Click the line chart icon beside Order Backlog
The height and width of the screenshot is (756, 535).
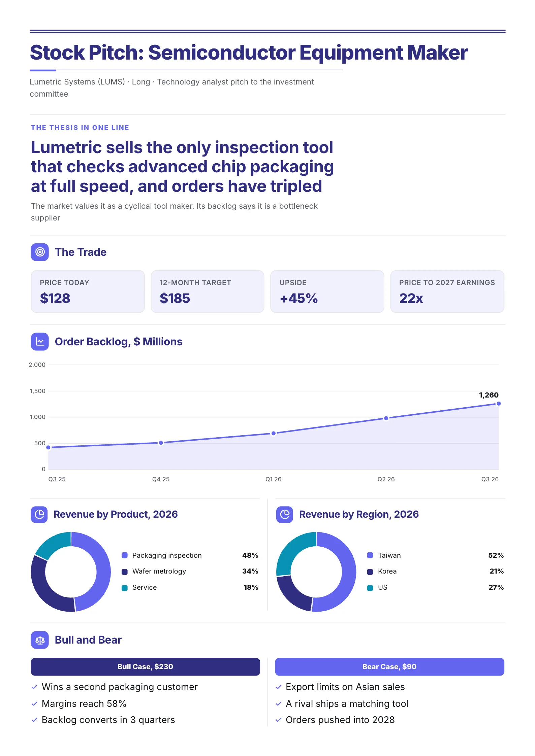[40, 342]
